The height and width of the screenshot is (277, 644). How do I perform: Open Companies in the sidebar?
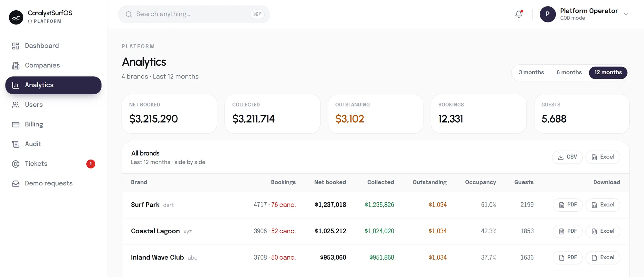(x=53, y=66)
